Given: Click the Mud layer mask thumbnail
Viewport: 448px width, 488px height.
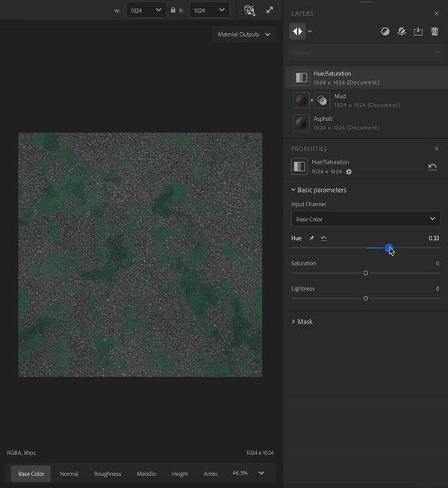Looking at the screenshot, I should point(322,100).
